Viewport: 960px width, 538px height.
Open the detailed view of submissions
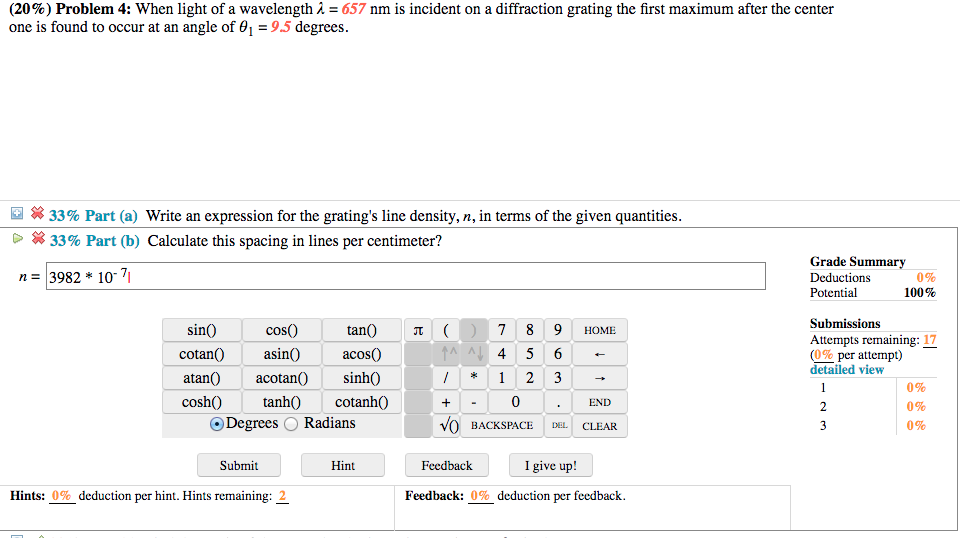pos(846,369)
